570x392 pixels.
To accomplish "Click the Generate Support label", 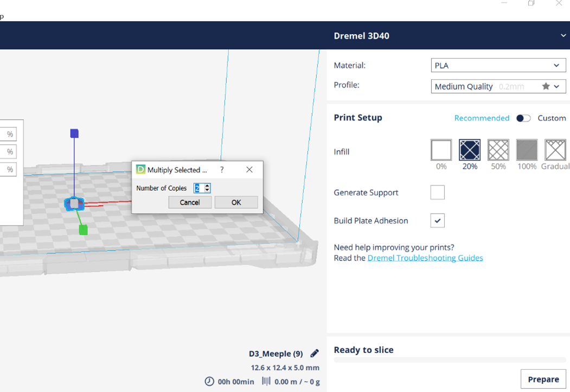I will (x=366, y=192).
